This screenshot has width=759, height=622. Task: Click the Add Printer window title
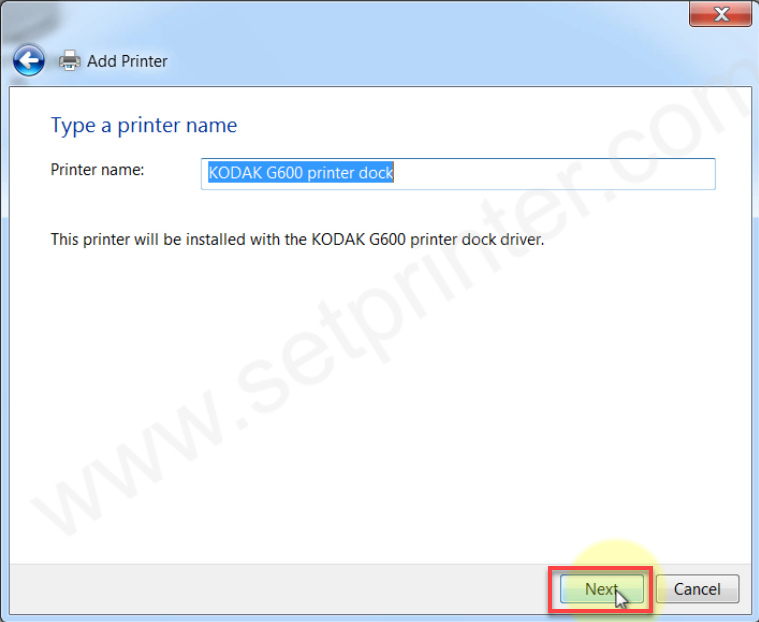[127, 61]
